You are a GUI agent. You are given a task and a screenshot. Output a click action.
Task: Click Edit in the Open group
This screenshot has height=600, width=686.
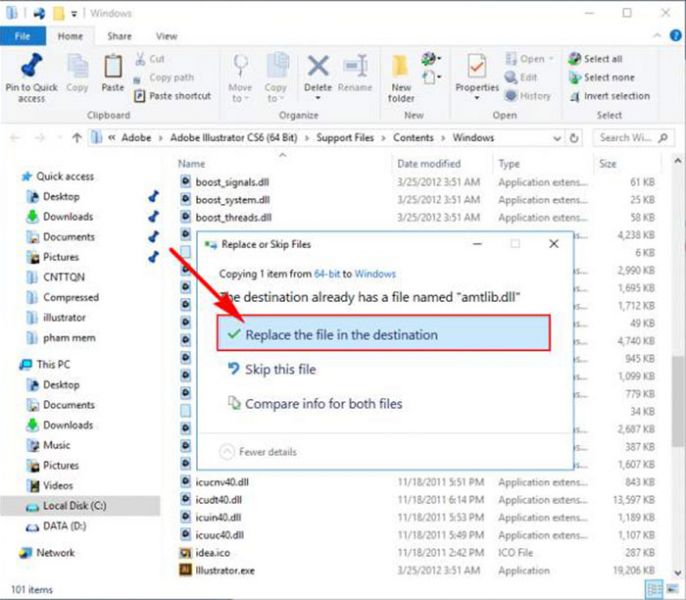pyautogui.click(x=521, y=77)
